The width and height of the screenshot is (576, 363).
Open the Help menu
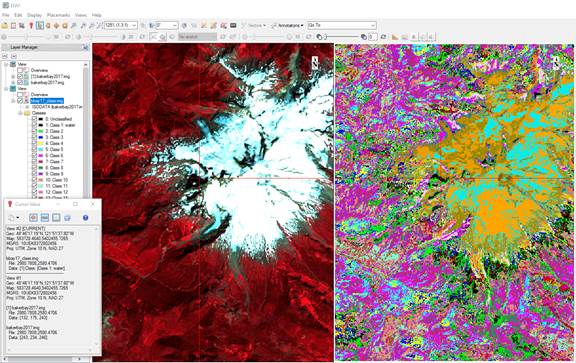point(97,15)
